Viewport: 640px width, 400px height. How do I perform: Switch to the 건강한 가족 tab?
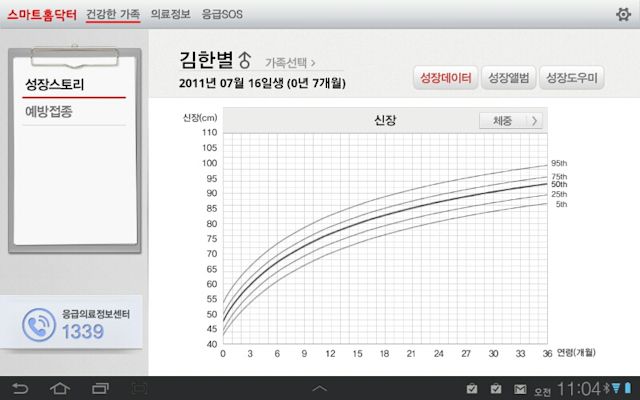tap(113, 14)
